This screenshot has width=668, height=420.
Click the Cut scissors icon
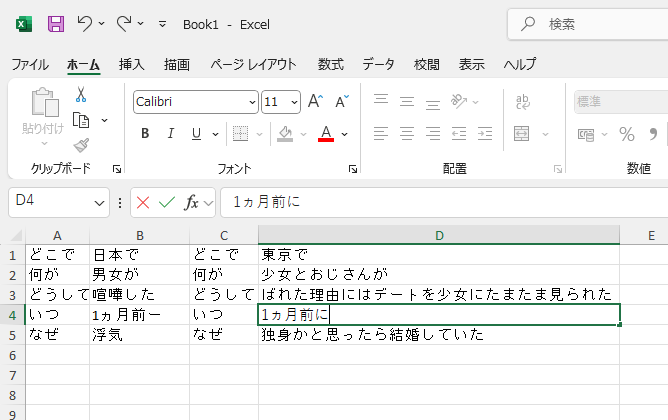pyautogui.click(x=81, y=95)
